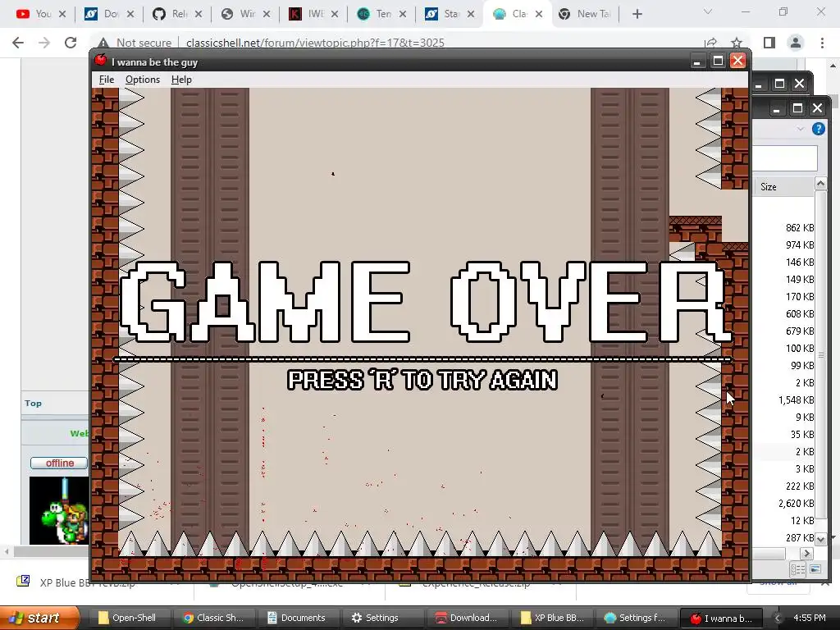Click the blue help icon in Explorer window
This screenshot has height=630, width=840.
click(818, 129)
